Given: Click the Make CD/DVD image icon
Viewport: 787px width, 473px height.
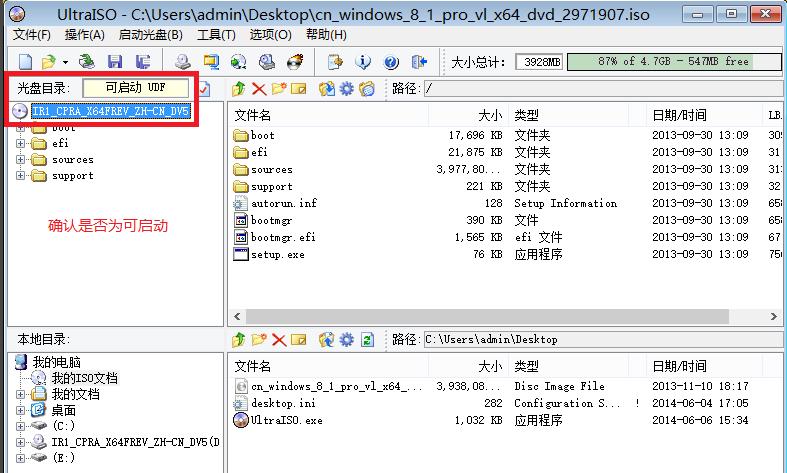Looking at the screenshot, I should [183, 62].
